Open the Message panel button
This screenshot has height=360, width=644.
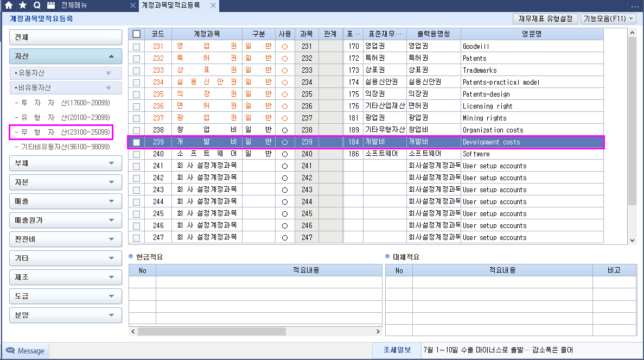25,351
